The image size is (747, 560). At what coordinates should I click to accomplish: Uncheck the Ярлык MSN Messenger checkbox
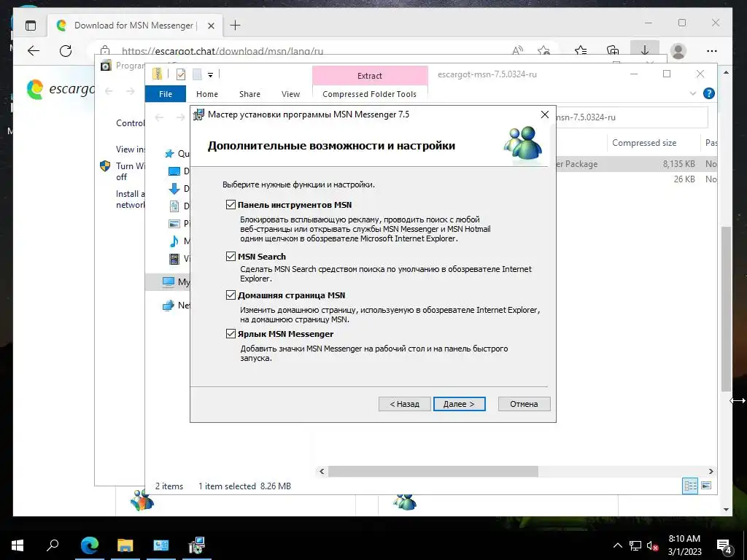pos(231,334)
